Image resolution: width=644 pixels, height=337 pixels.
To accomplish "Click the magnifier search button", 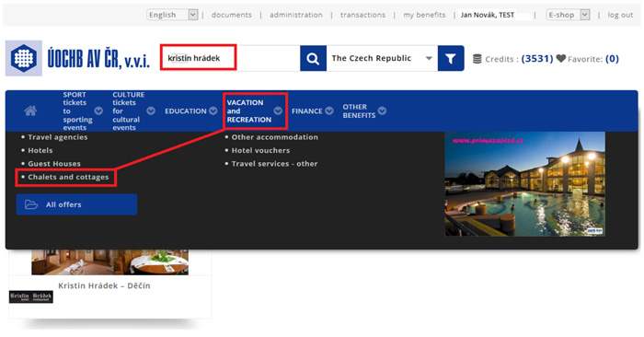I will tap(313, 58).
